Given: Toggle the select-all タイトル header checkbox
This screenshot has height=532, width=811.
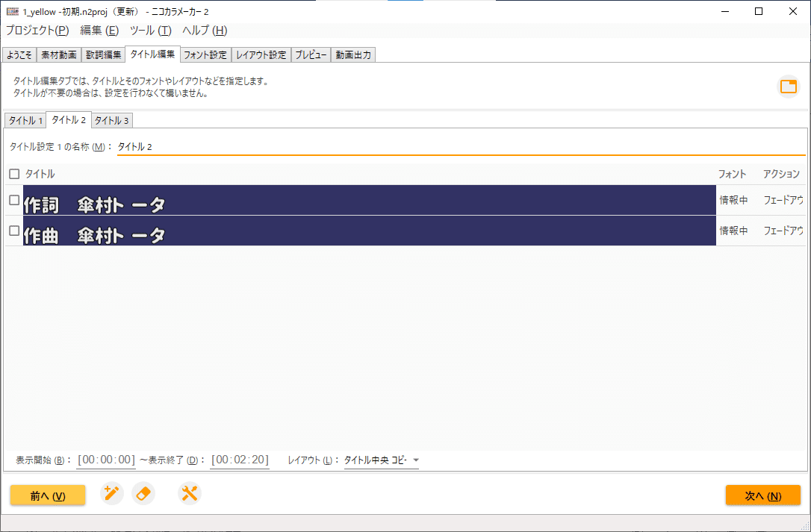Looking at the screenshot, I should 13,173.
